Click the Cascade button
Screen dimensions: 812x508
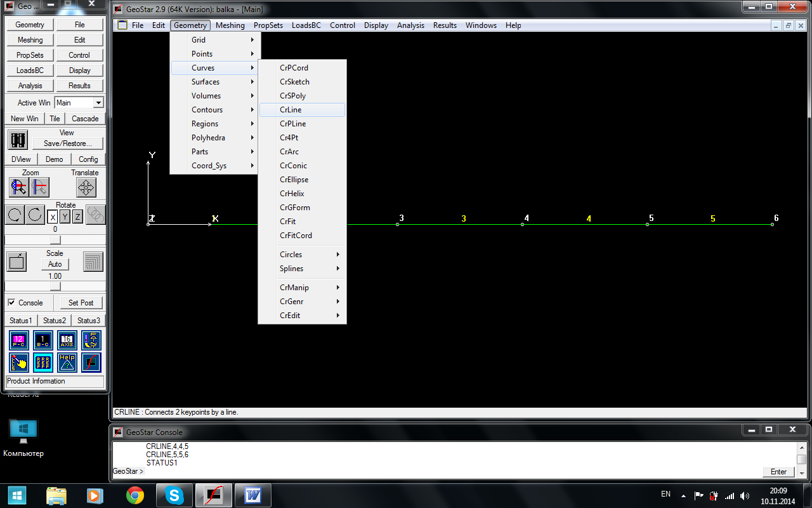[85, 119]
